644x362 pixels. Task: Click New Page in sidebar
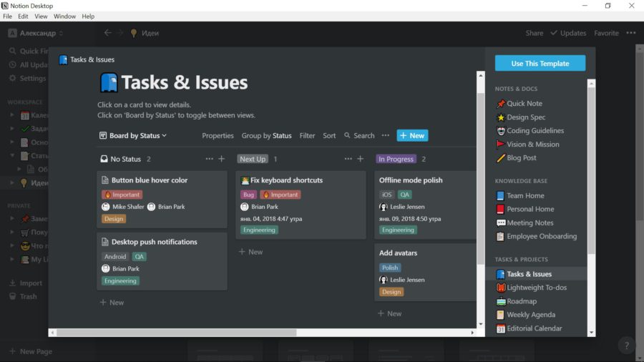point(30,351)
